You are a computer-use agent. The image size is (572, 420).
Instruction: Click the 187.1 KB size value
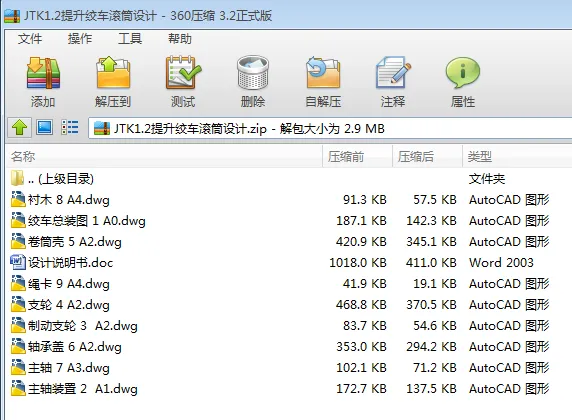[361, 221]
